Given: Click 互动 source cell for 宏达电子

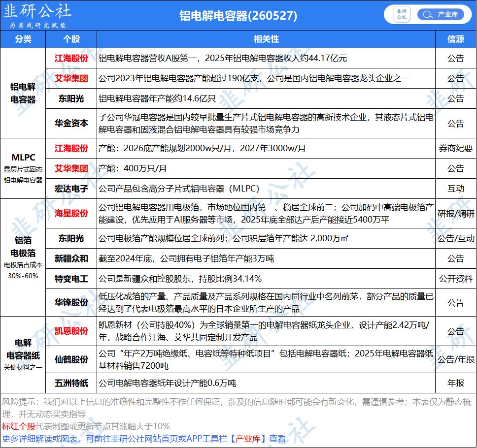Looking at the screenshot, I should pos(456,189).
